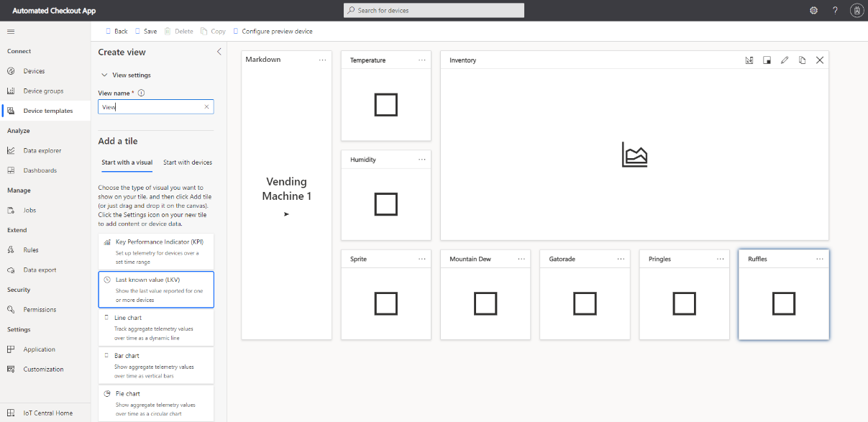Select Last known value (LKV) visual
Image resolution: width=868 pixels, height=422 pixels.
point(156,290)
